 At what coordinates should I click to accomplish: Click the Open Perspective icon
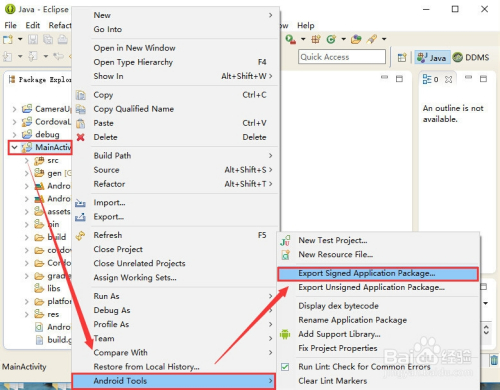click(402, 58)
